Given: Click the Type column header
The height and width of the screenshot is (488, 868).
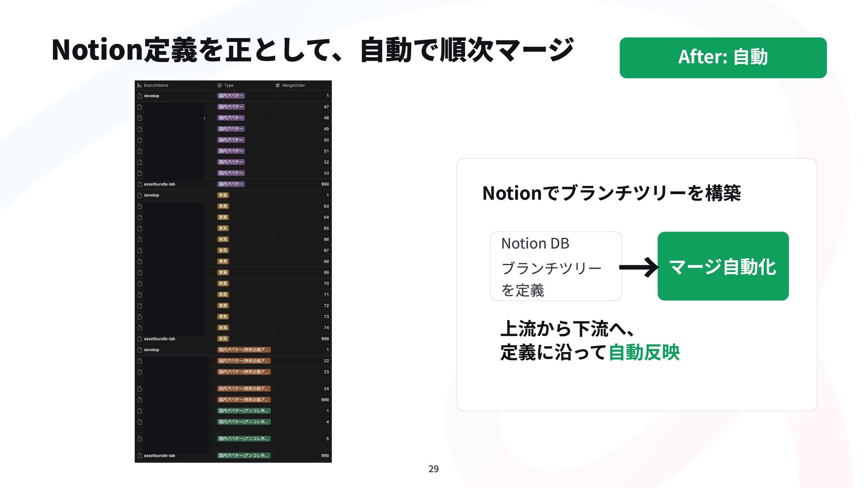Looking at the screenshot, I should (229, 85).
